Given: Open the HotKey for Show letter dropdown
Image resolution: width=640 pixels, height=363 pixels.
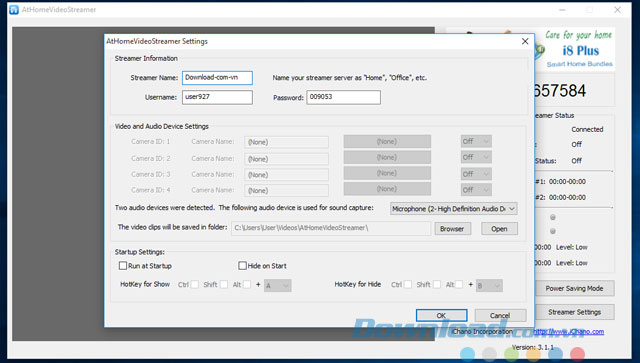Looking at the screenshot, I should point(278,285).
